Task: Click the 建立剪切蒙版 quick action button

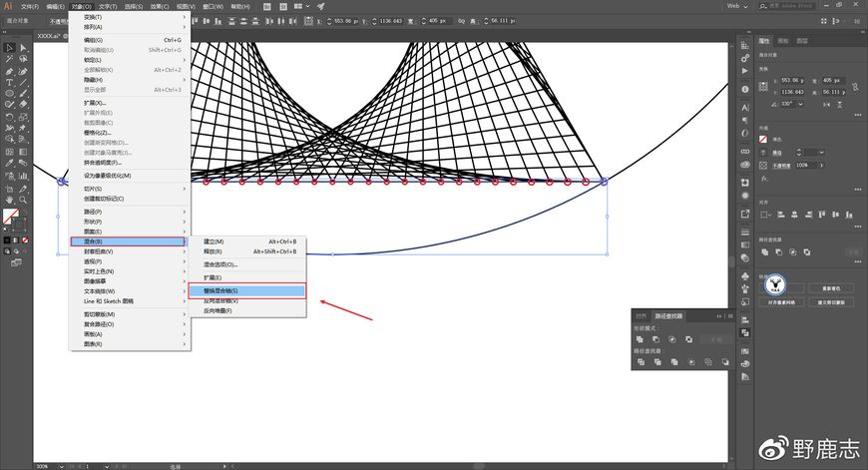Action: (831, 302)
